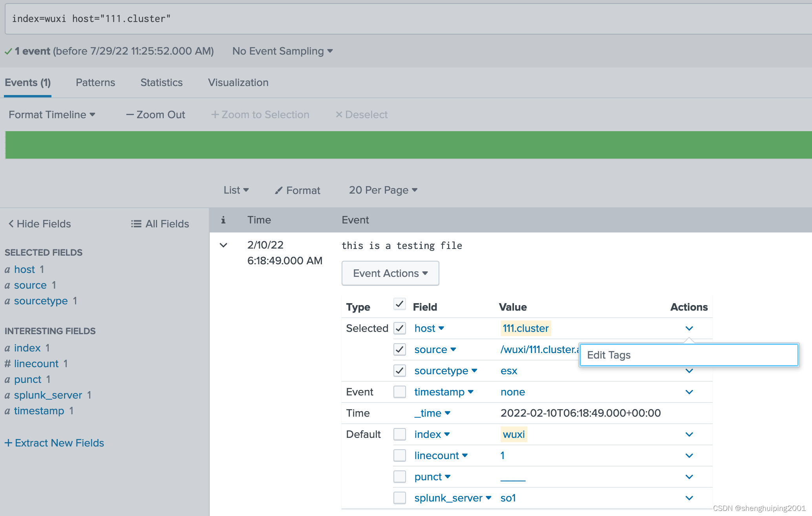The height and width of the screenshot is (516, 812).
Task: Switch to the Statistics tab
Action: point(161,82)
